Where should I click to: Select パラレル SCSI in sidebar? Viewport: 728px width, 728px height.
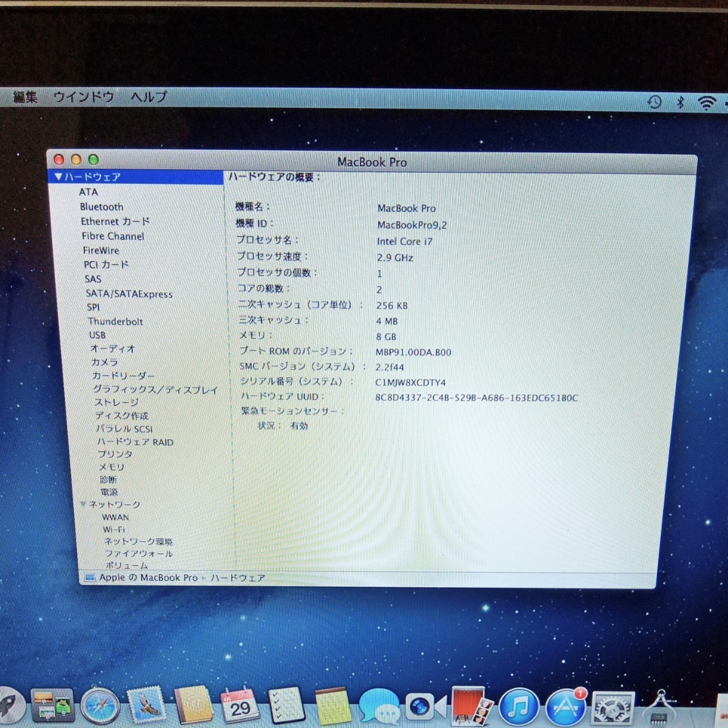[124, 429]
